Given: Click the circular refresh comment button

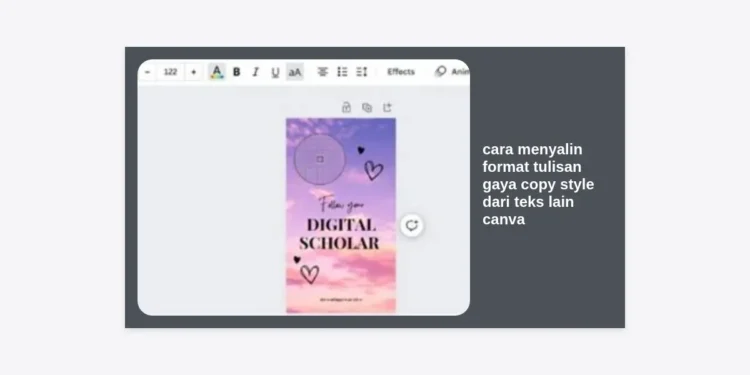Looking at the screenshot, I should (412, 225).
